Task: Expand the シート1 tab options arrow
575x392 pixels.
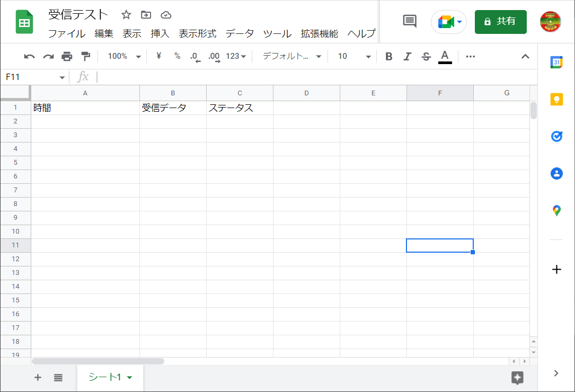Action: [130, 377]
